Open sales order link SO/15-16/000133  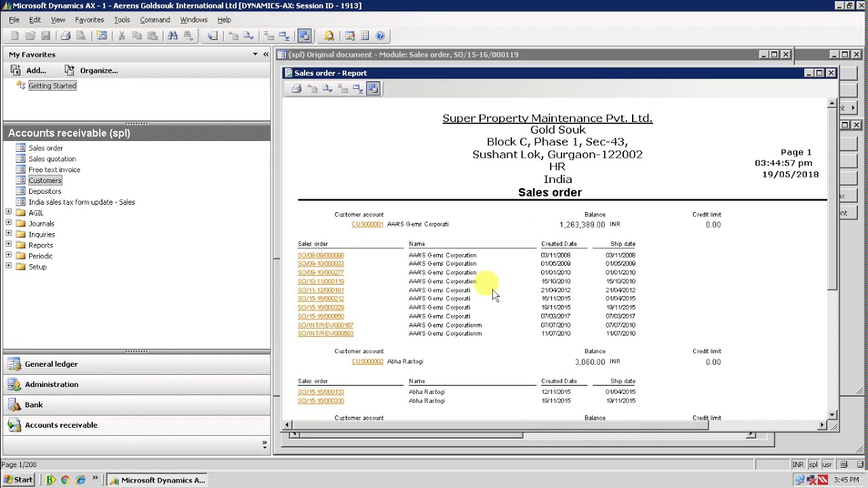pyautogui.click(x=321, y=392)
